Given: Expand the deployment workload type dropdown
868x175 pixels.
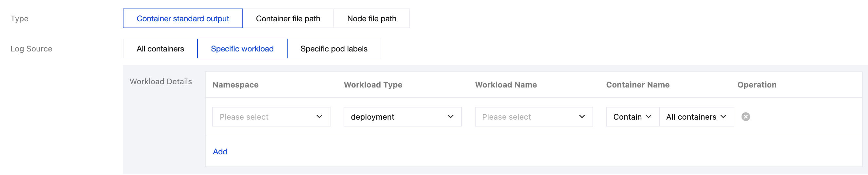Looking at the screenshot, I should click(x=402, y=117).
